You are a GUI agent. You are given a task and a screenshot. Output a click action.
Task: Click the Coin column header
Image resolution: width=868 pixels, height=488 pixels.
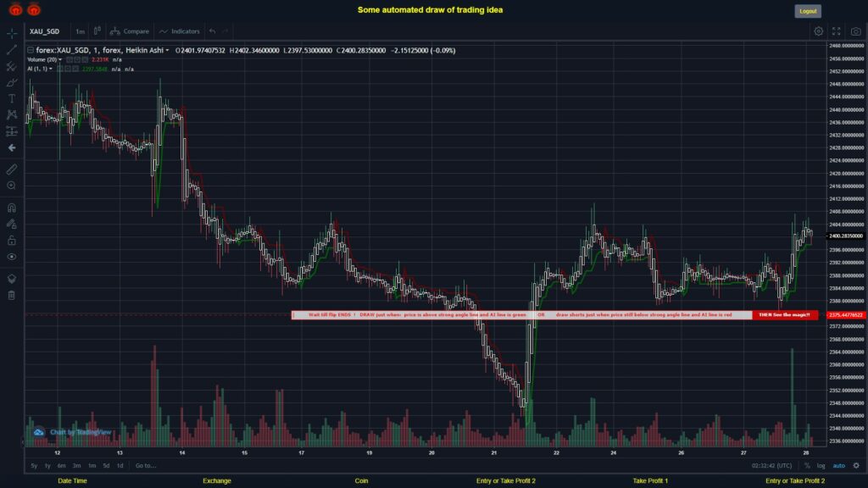(x=361, y=481)
